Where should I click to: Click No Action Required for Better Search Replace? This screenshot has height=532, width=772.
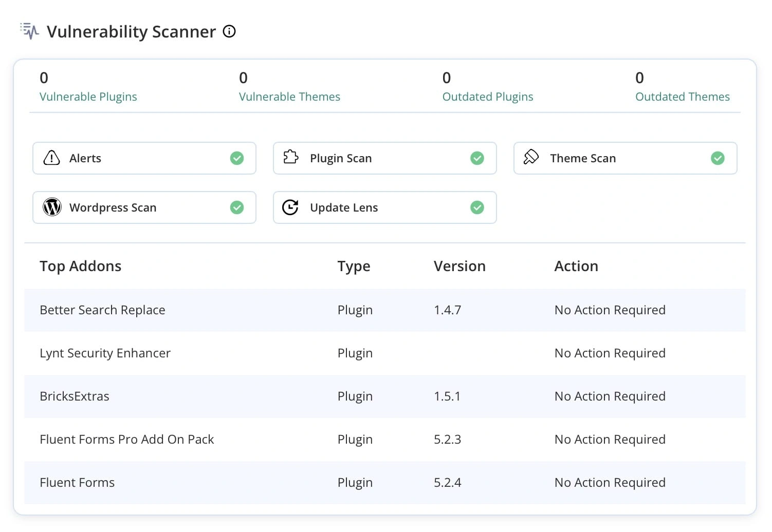(610, 310)
